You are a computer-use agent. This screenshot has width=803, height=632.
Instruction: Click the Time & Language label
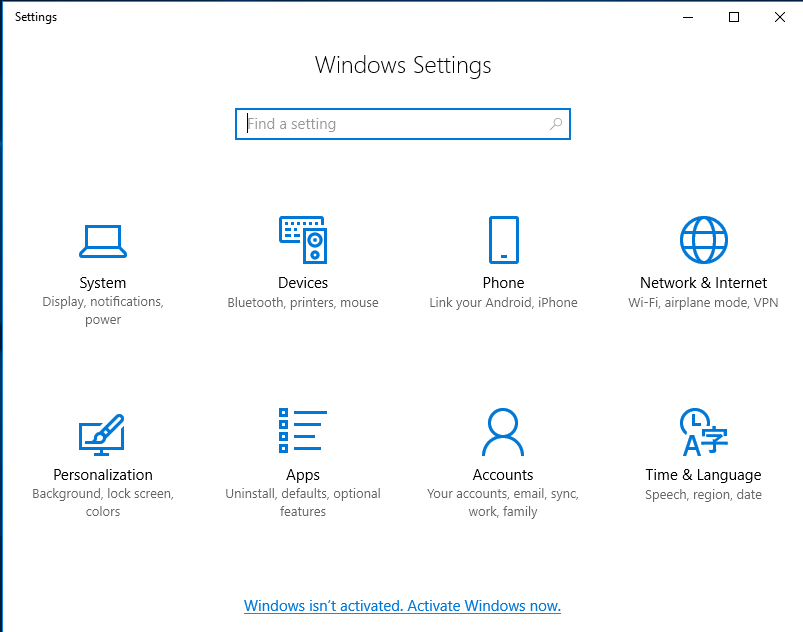click(703, 475)
